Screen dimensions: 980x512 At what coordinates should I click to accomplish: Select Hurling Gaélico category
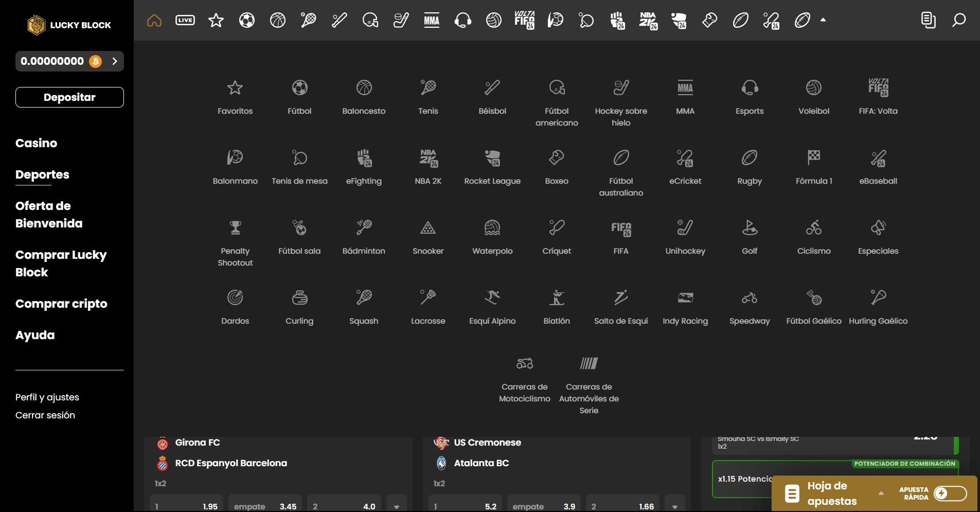click(x=878, y=307)
